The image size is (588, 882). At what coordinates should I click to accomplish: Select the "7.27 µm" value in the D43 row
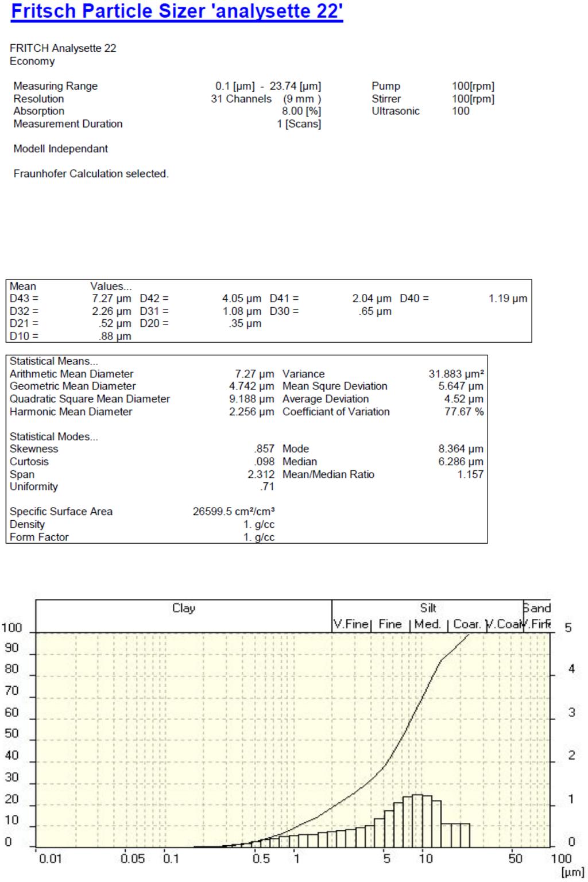111,299
